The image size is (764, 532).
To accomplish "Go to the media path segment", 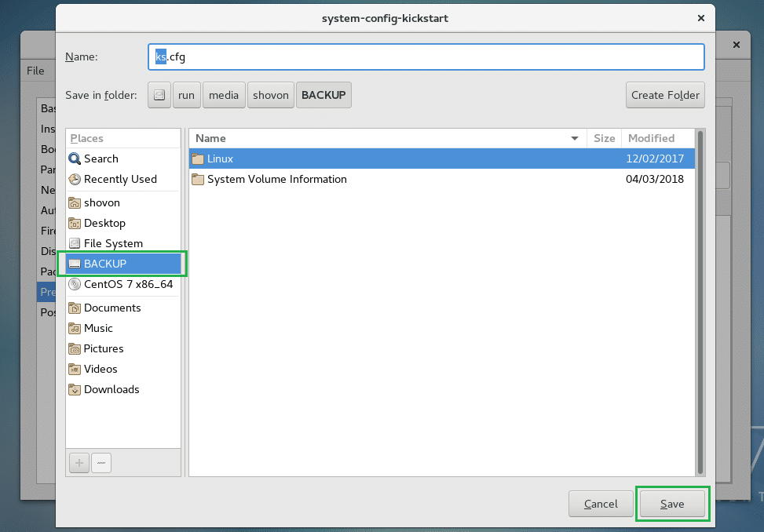I will [x=224, y=95].
